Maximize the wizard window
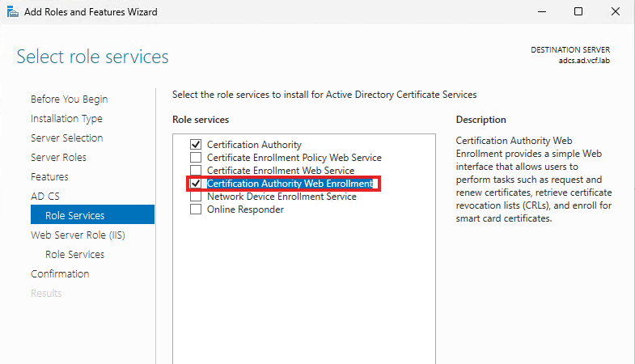The width and height of the screenshot is (635, 364). [578, 12]
